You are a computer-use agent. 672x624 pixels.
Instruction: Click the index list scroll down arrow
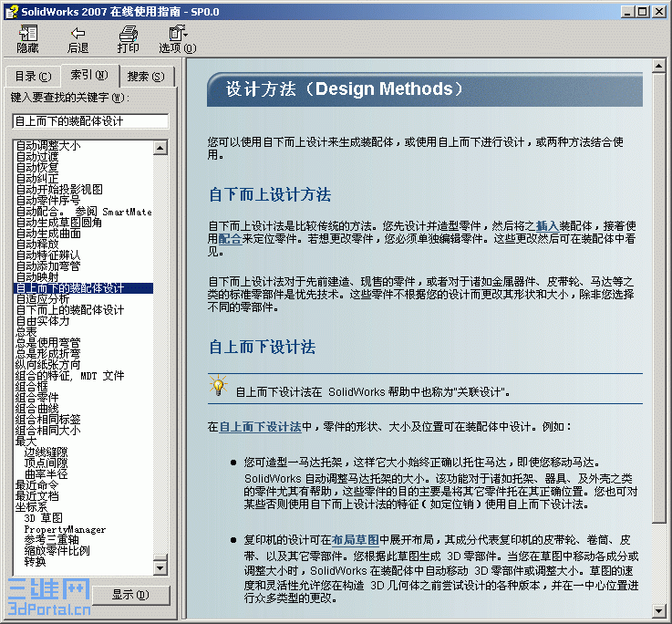[160, 568]
